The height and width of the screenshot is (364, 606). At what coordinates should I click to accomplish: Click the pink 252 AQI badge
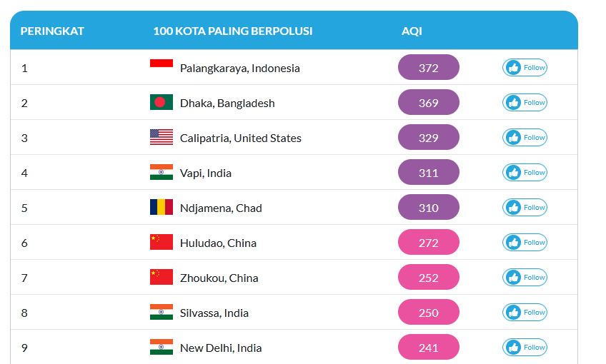coord(428,278)
